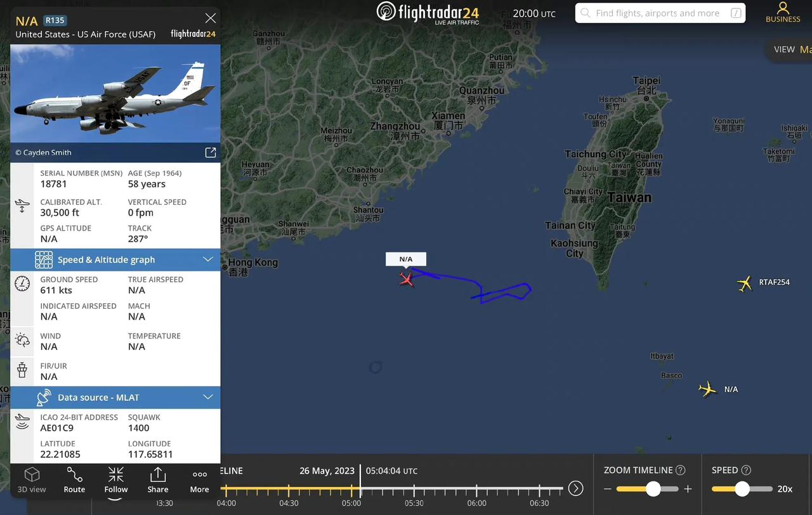
Task: Click the zoom timeline minus button
Action: click(608, 489)
